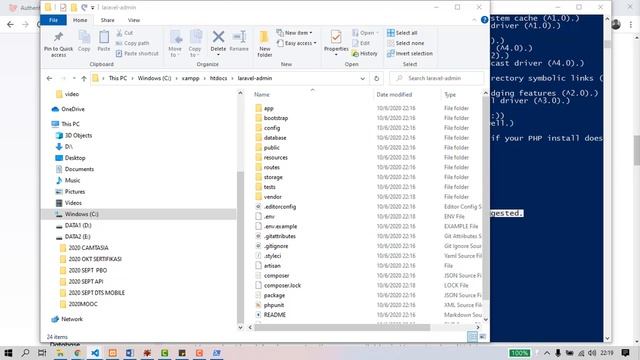Open History from the ribbon

(364, 53)
